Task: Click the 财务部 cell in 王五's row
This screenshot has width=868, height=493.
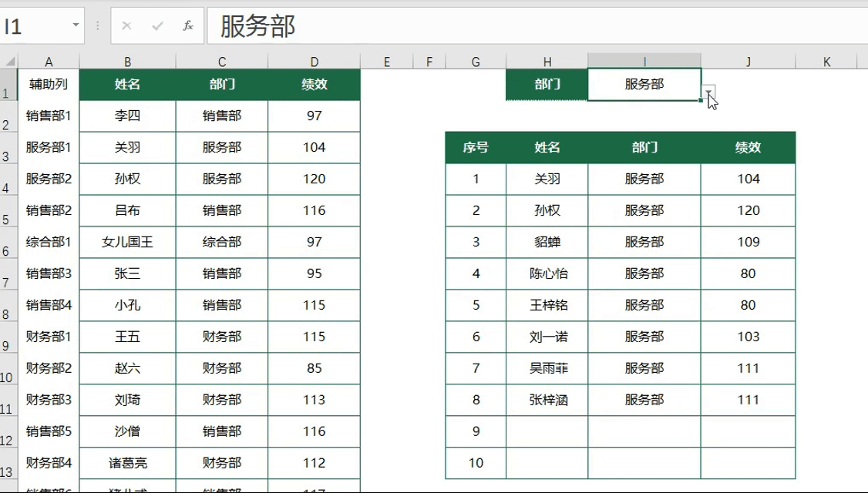Action: pyautogui.click(x=222, y=337)
